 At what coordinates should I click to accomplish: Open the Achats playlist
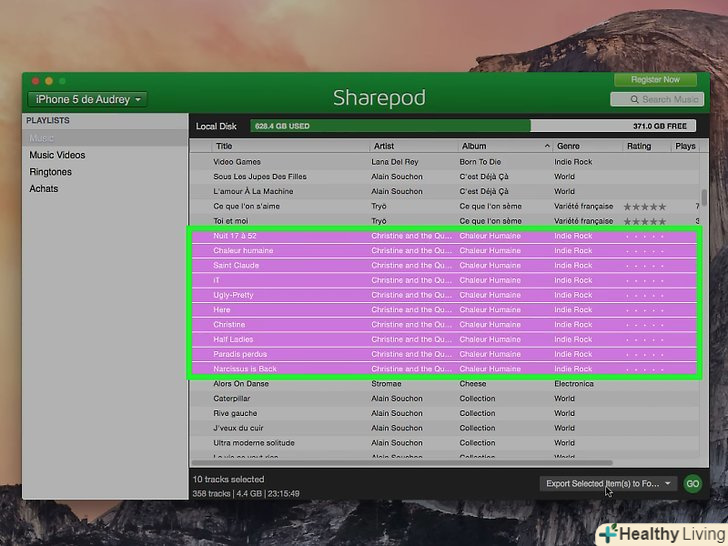click(44, 188)
